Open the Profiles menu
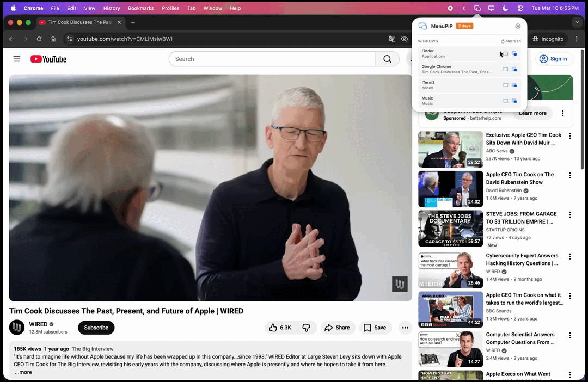The image size is (588, 382). pyautogui.click(x=170, y=8)
